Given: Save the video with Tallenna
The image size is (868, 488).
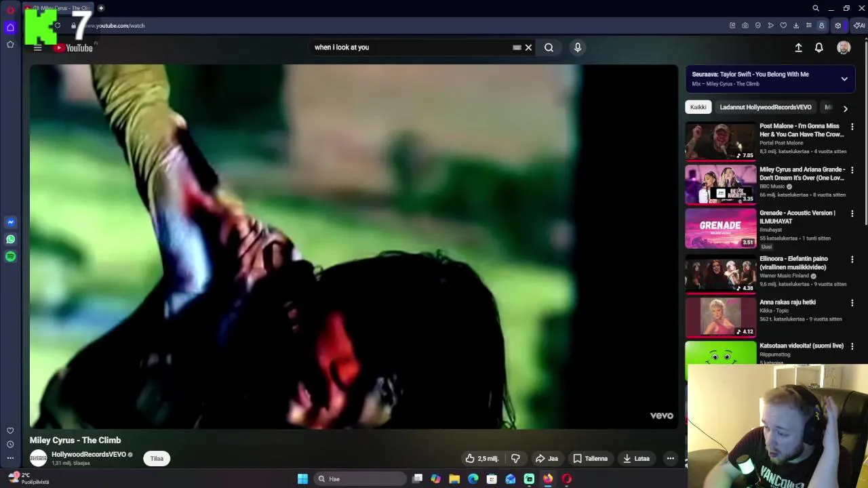Looking at the screenshot, I should (590, 458).
